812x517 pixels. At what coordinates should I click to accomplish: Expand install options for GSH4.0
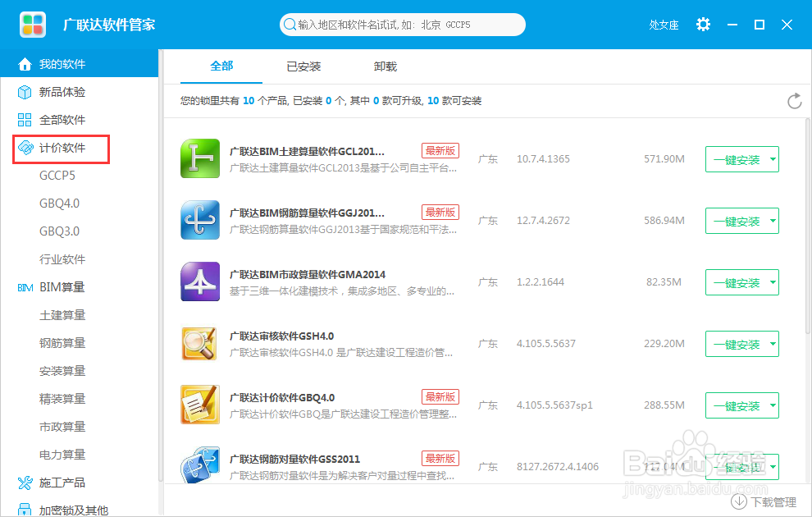(x=773, y=344)
